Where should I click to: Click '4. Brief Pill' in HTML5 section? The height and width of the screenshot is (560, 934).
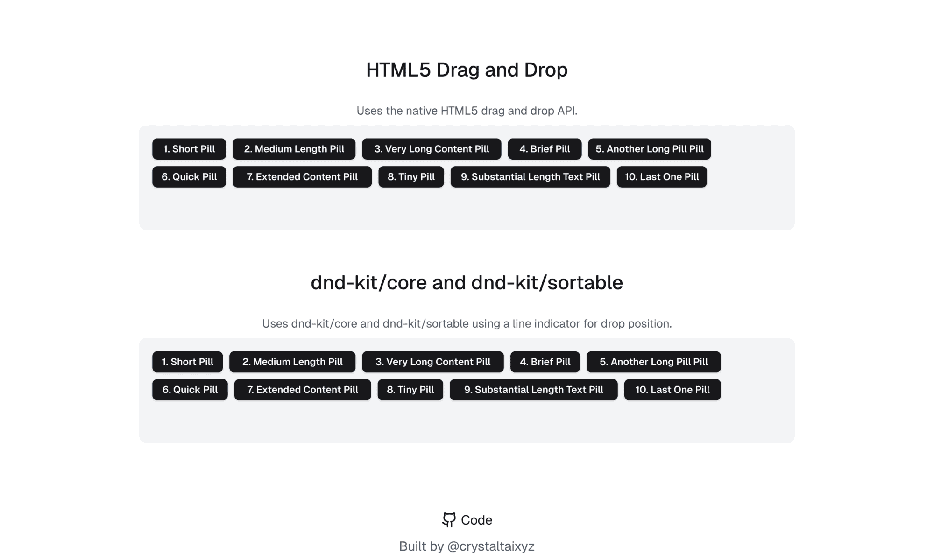[x=545, y=149]
